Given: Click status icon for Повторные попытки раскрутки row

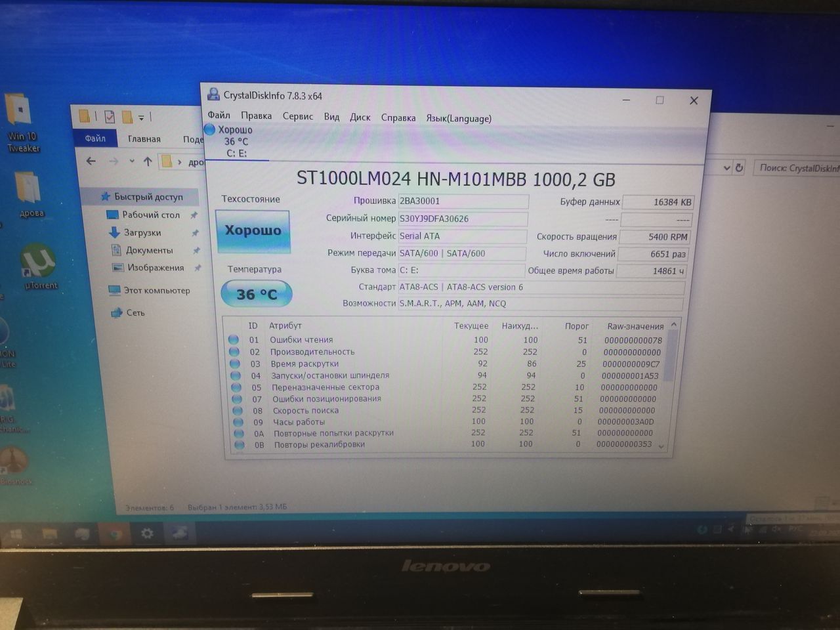Looking at the screenshot, I should coord(238,433).
